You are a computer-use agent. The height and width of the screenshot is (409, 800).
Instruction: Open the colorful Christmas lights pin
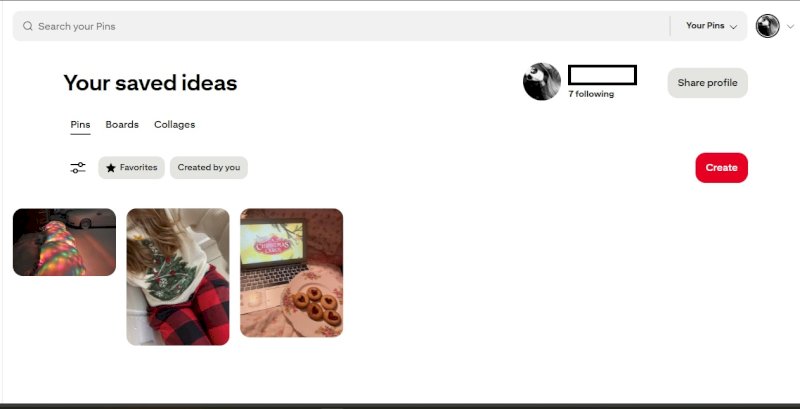coord(64,242)
